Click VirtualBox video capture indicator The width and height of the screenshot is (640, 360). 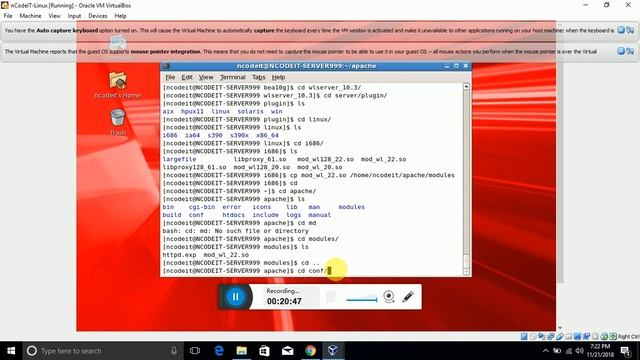[586, 336]
